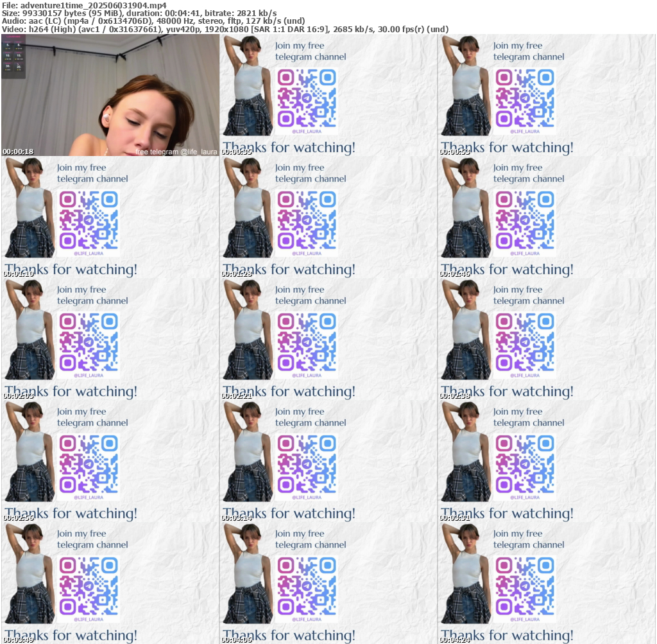Image resolution: width=657 pixels, height=644 pixels.
Task: Select the thumbnail frame stamped 00:03:14
Action: pos(328,461)
